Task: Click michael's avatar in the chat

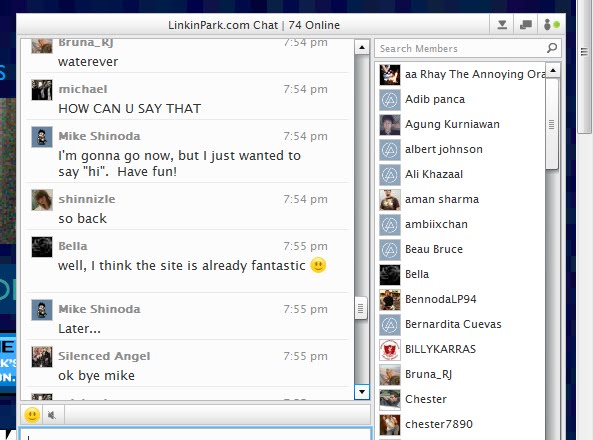Action: (x=42, y=90)
